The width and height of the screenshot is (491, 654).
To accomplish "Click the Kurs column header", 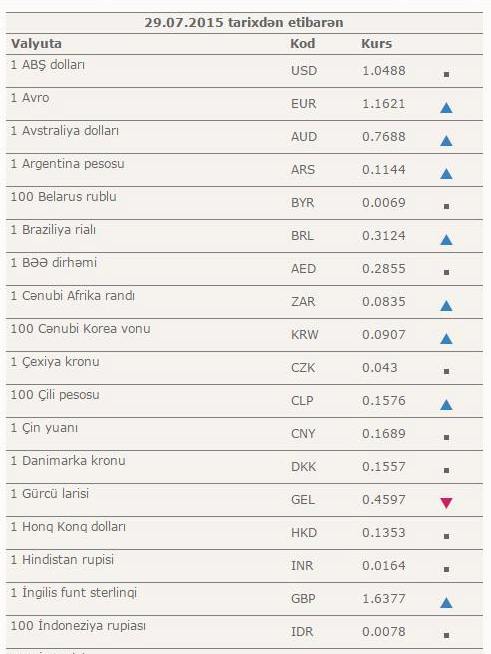I will tap(376, 43).
